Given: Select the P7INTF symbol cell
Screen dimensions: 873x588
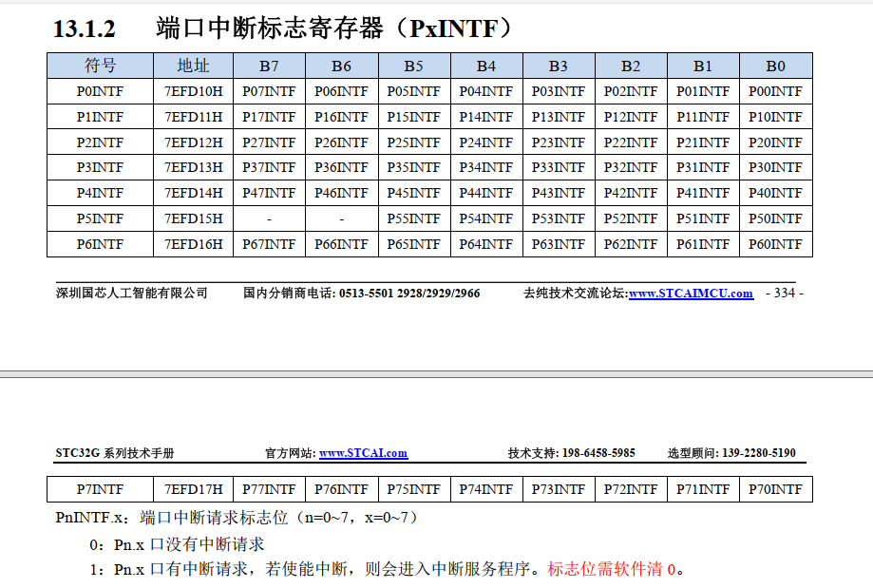Looking at the screenshot, I should (x=100, y=489).
